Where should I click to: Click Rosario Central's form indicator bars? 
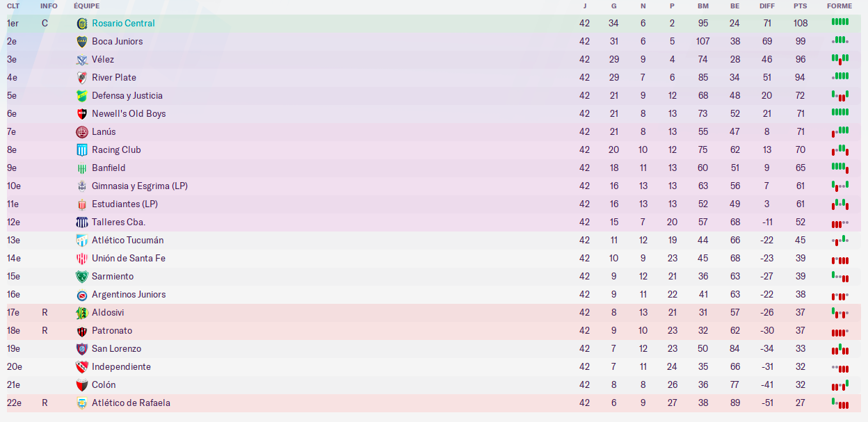[840, 22]
